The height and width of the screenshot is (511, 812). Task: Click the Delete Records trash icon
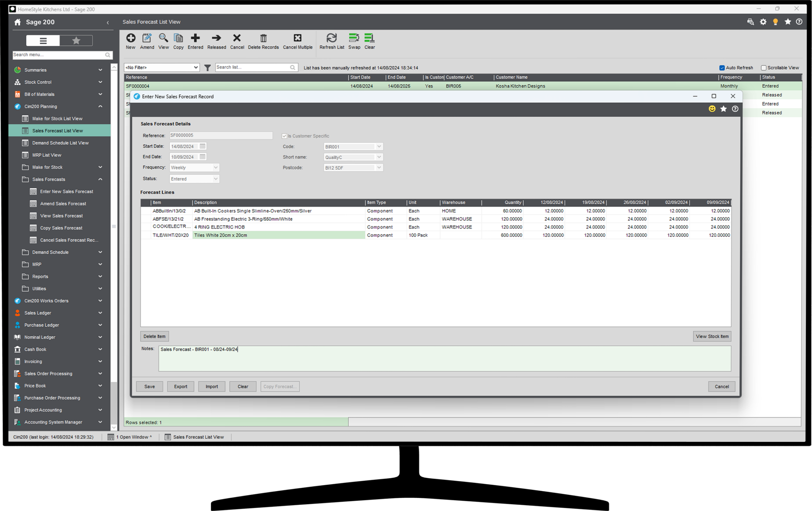click(x=263, y=38)
